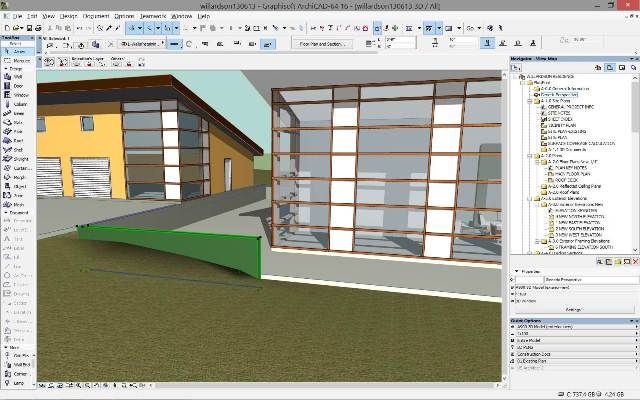Screen dimensions: 640x400
Task: Select the Slab tool
Action: [17, 122]
